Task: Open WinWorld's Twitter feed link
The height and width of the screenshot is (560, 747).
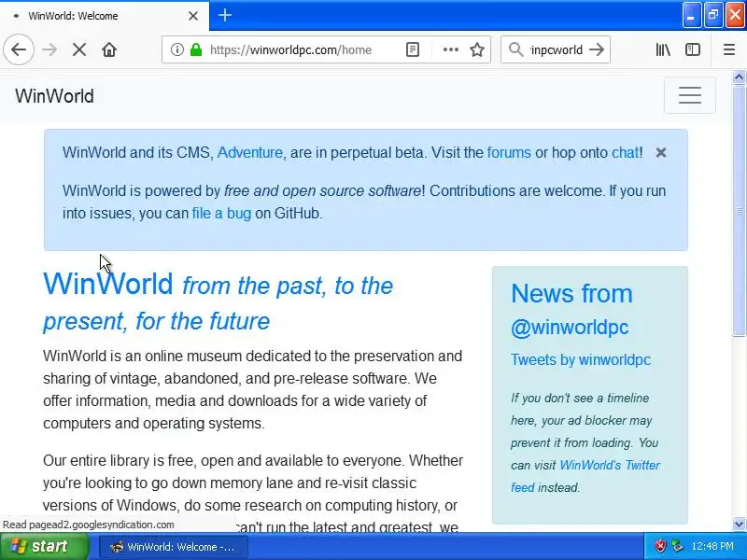Action: tap(585, 476)
